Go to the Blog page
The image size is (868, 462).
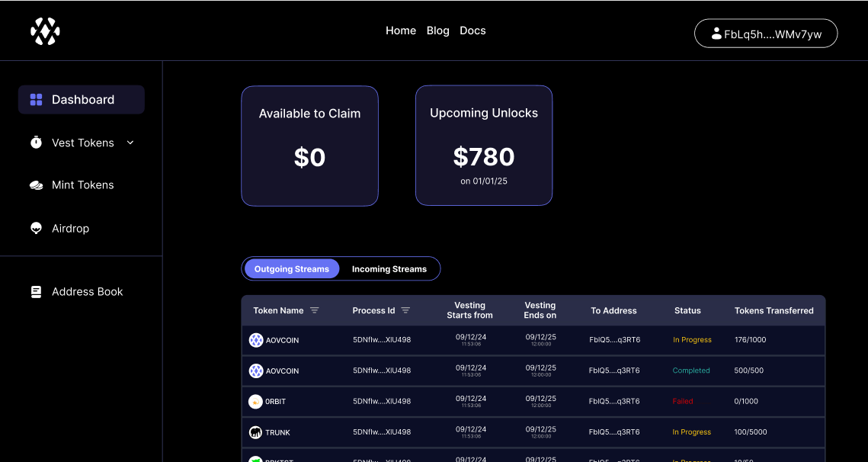[x=438, y=30]
